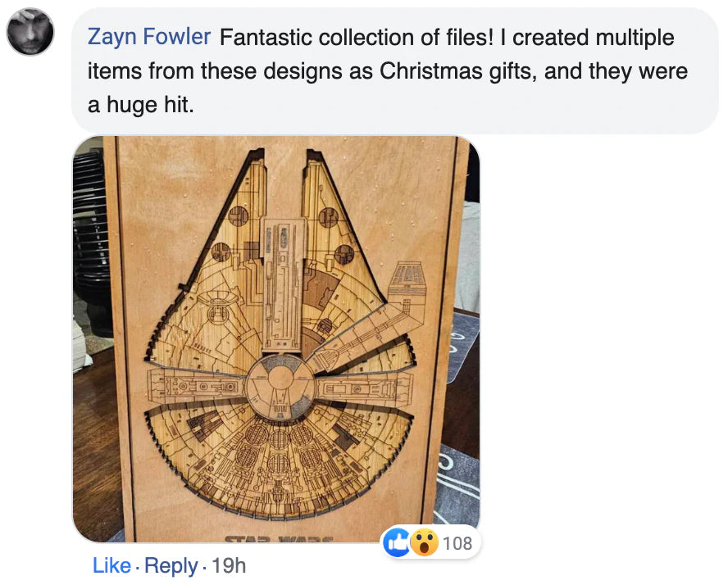Click the wow emoji reaction icon

424,542
